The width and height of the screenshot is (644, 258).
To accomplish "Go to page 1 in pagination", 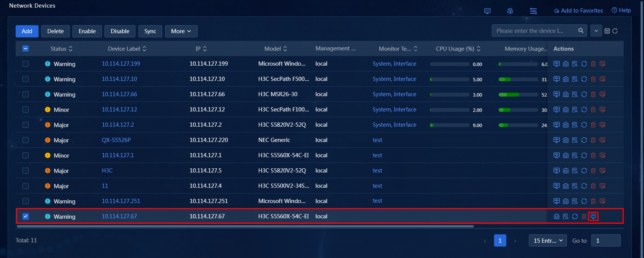I will point(500,240).
